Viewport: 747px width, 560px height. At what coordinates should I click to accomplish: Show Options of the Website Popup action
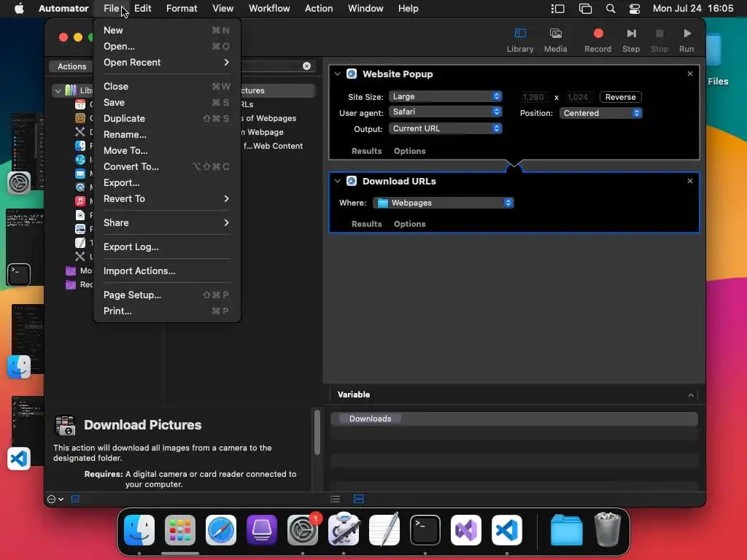(410, 151)
